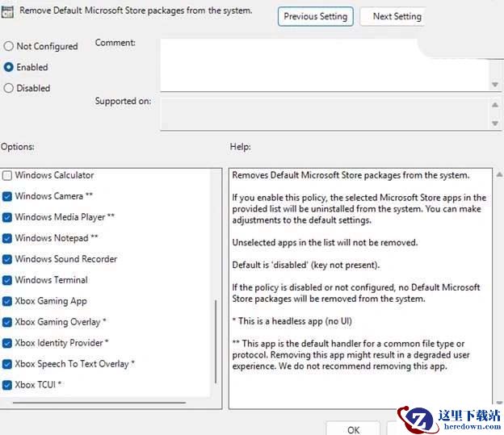This screenshot has height=435, width=504.
Task: Select the Disabled radio button
Action: [8, 88]
